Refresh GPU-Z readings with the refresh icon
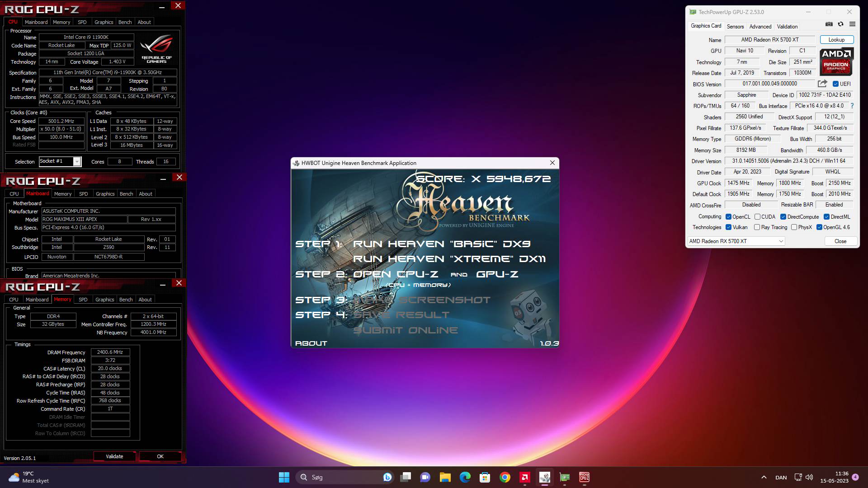This screenshot has height=488, width=868. [840, 24]
